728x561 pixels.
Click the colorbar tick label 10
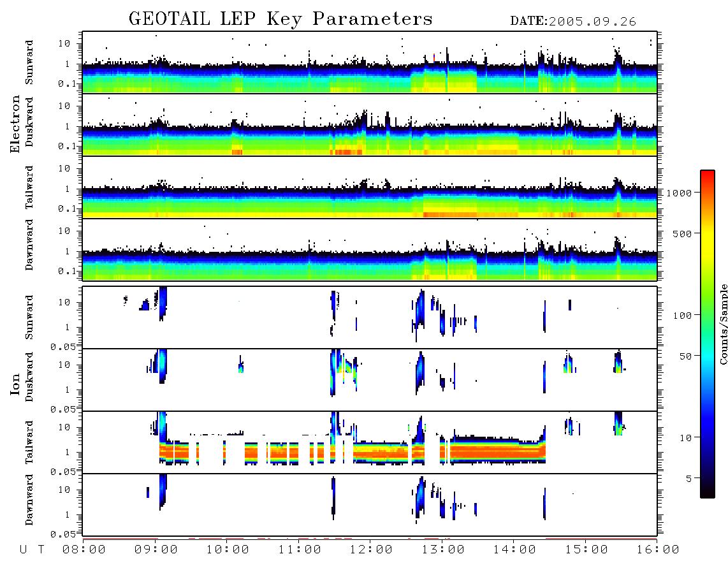click(x=686, y=438)
